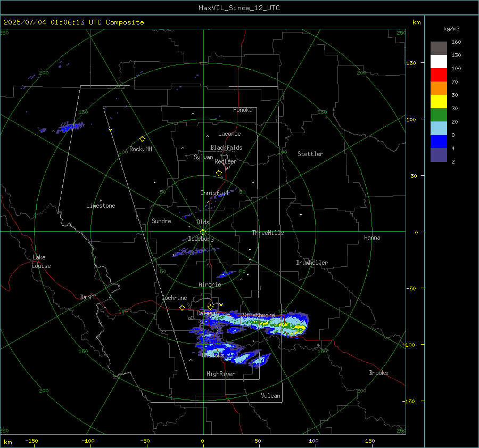Click the 130 legend value
This screenshot has width=479, height=448.
point(456,55)
